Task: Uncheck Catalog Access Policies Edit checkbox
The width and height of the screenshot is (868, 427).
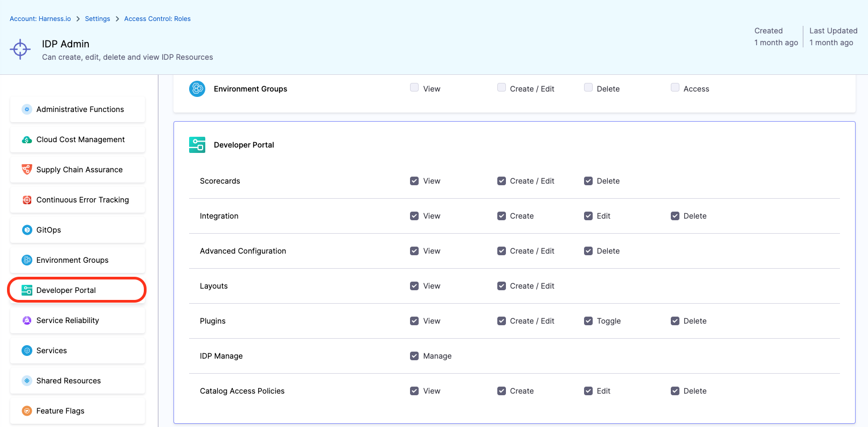Action: [588, 391]
